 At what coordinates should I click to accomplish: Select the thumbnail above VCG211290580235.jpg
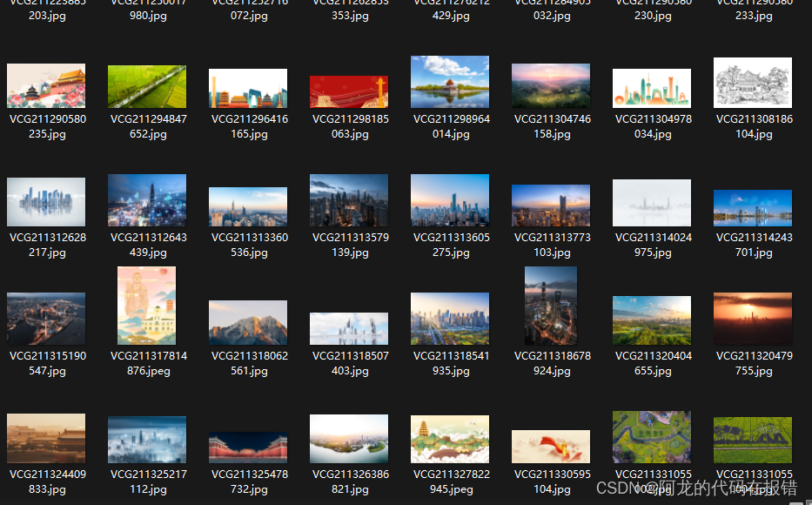click(46, 85)
